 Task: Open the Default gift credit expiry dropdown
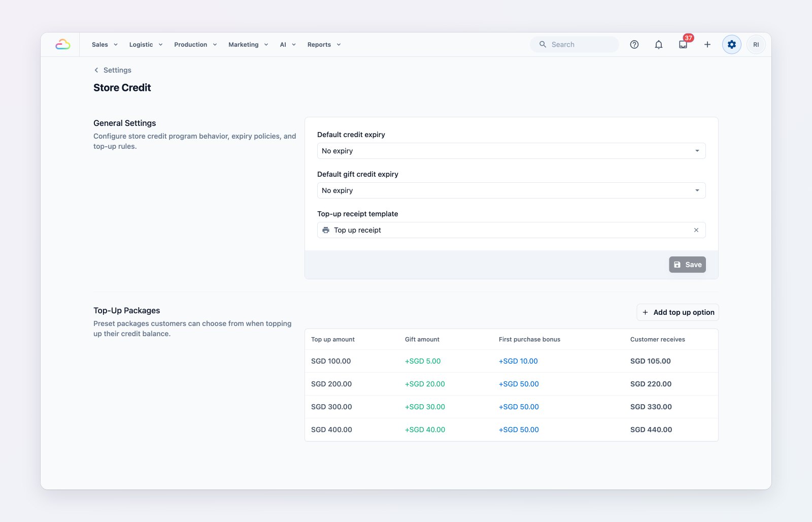(x=512, y=190)
